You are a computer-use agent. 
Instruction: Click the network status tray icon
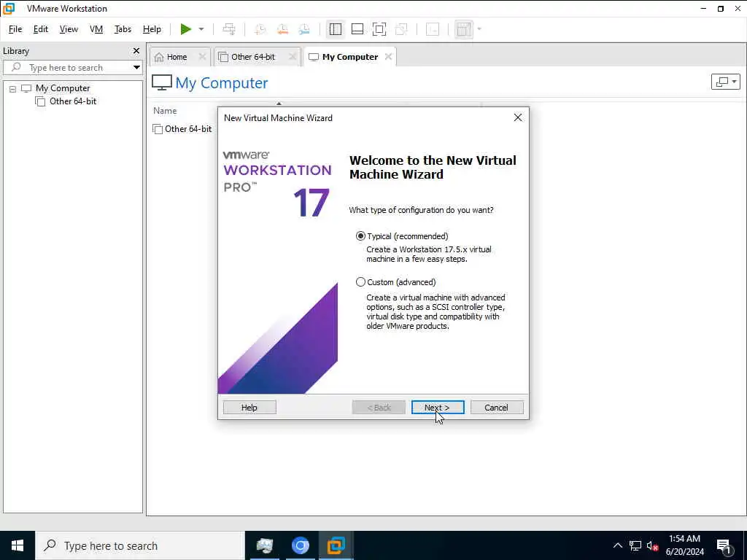pyautogui.click(x=635, y=545)
